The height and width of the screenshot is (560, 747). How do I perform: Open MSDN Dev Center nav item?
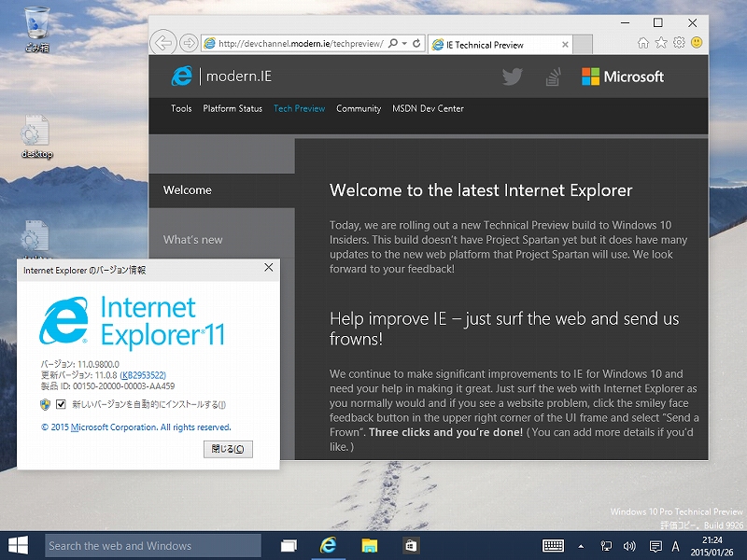(x=428, y=108)
